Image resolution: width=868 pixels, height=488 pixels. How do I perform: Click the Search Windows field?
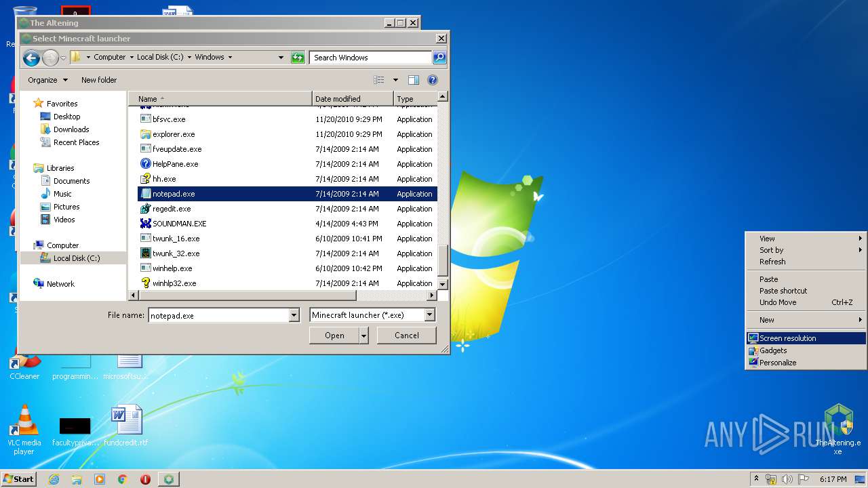click(371, 58)
